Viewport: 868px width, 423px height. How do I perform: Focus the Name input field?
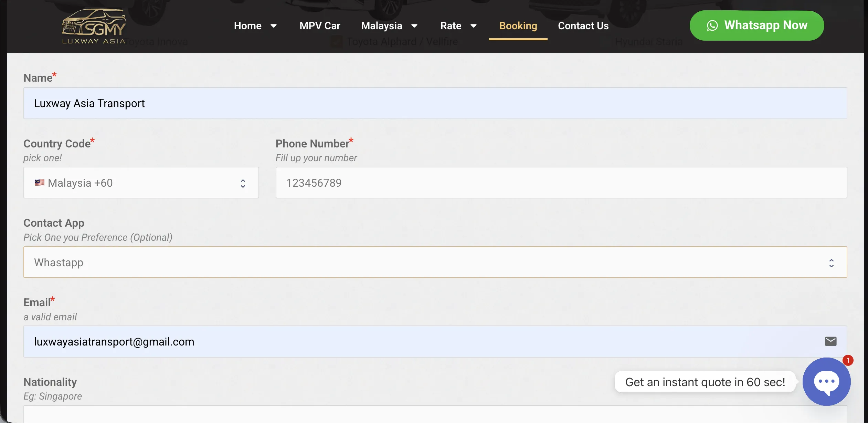(x=435, y=103)
